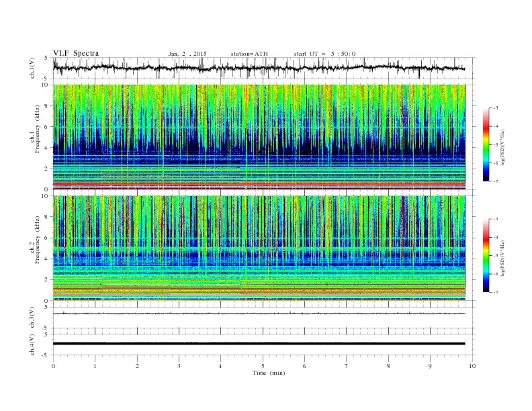Click the "start UT = 5:50:0" text
Viewport: 532px width, 411px height.
click(x=324, y=54)
